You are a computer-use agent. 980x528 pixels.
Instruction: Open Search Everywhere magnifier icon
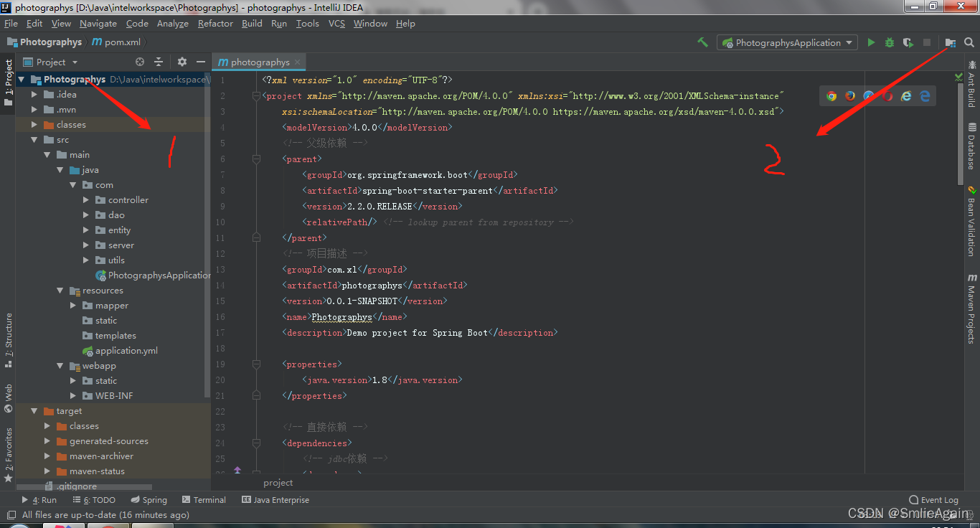point(969,42)
